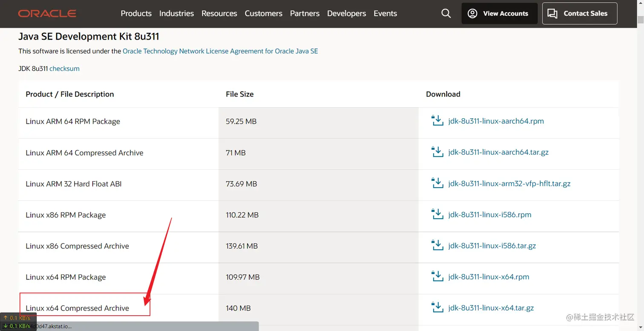
Task: Open the Resources menu
Action: pyautogui.click(x=219, y=14)
